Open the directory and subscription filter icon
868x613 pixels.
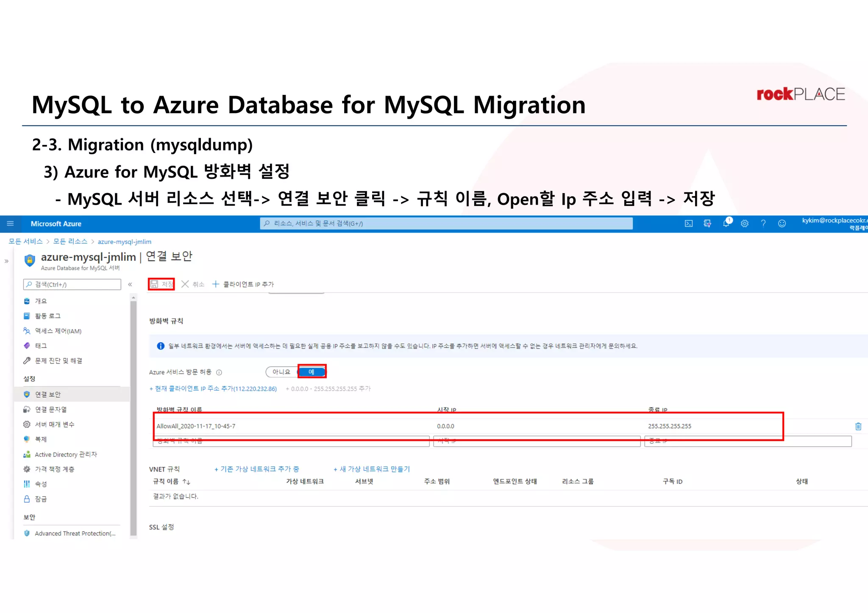pos(707,224)
